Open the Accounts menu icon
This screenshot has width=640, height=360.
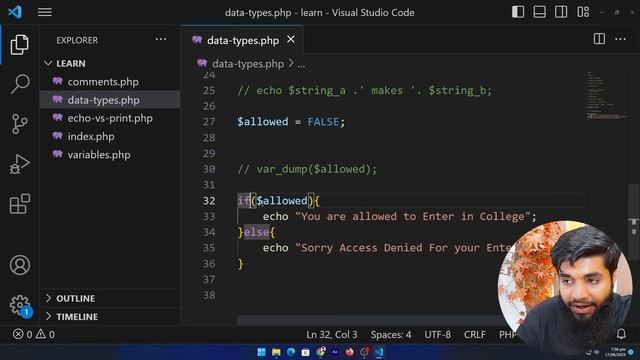[x=20, y=265]
